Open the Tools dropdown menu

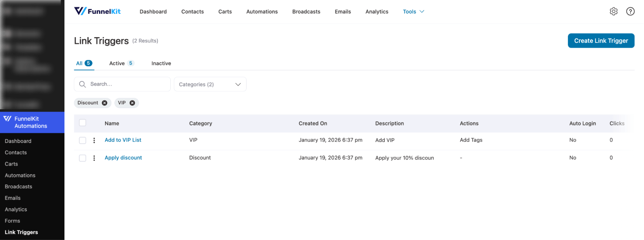click(413, 12)
